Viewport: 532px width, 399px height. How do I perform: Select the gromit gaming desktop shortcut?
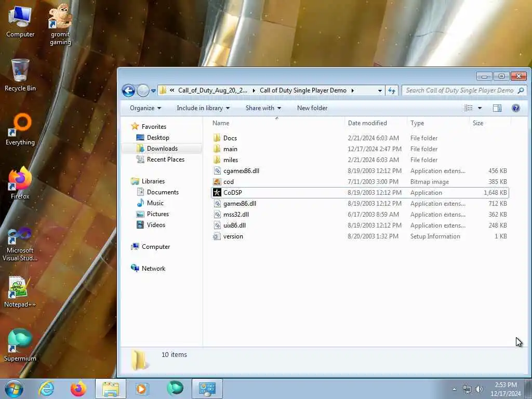coord(60,24)
